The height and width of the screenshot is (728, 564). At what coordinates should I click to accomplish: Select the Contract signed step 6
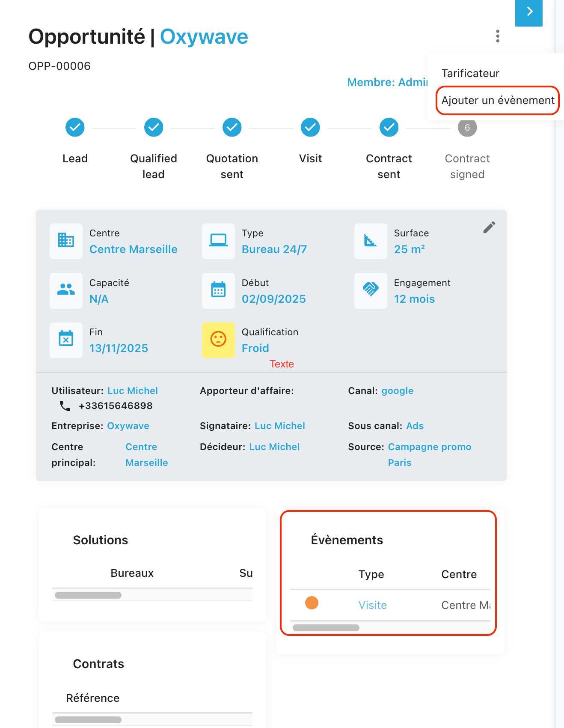(467, 128)
